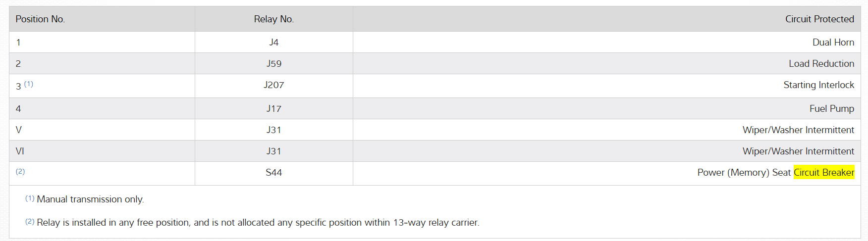Click the (2) marker before the relay carrier note
The image size is (868, 241).
pyautogui.click(x=30, y=222)
